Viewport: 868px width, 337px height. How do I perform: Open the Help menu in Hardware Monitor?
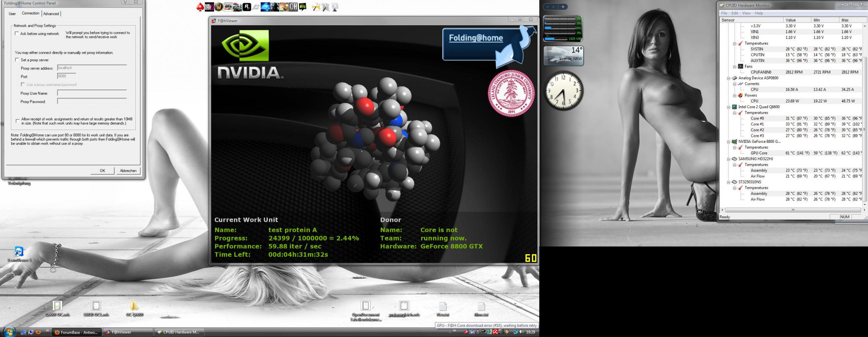[759, 13]
